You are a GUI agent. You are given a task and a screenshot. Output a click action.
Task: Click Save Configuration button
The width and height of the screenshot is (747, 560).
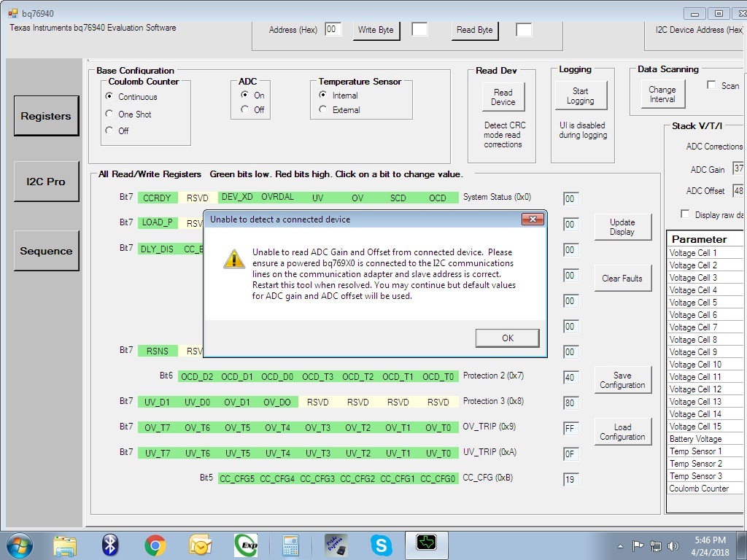coord(622,380)
